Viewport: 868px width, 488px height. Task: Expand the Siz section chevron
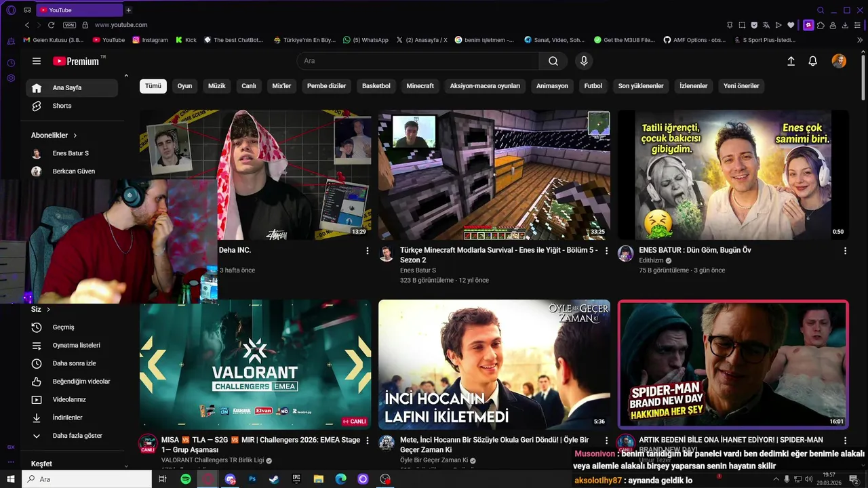click(48, 309)
